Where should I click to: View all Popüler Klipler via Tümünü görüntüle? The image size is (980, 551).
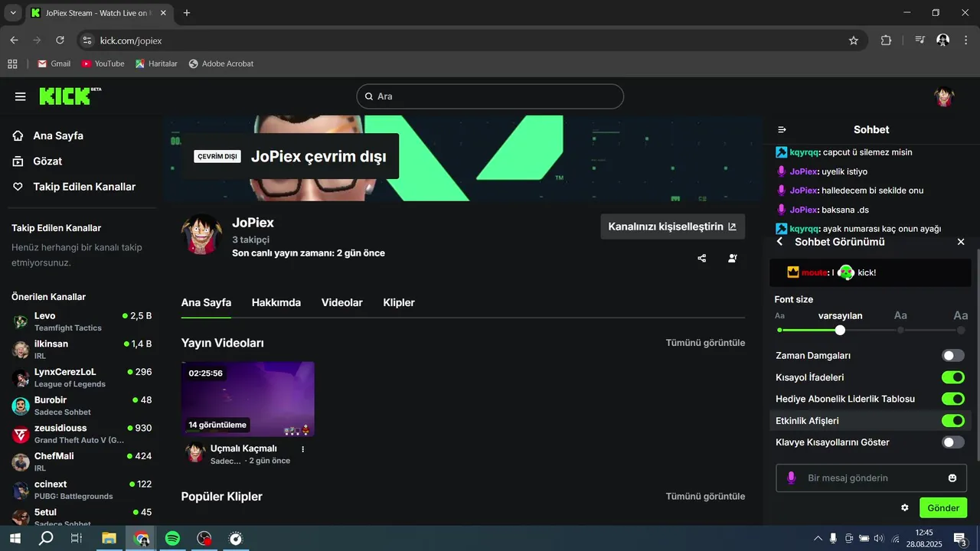[705, 497]
